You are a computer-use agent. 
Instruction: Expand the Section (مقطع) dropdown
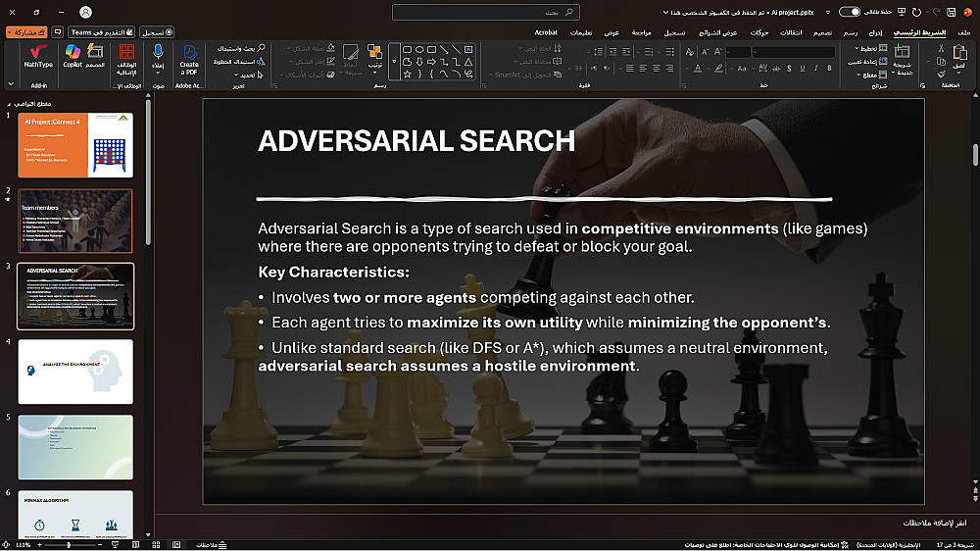click(x=872, y=75)
